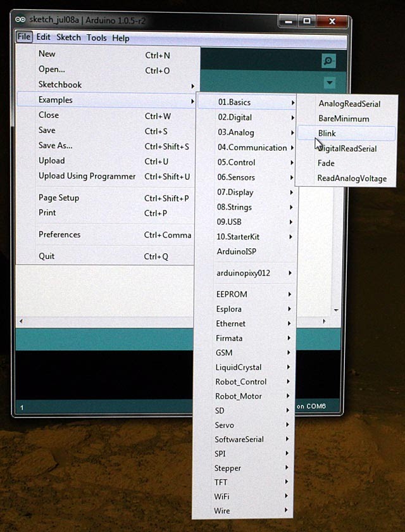Click the vertical scrollbar down arrow

pyautogui.click(x=336, y=310)
